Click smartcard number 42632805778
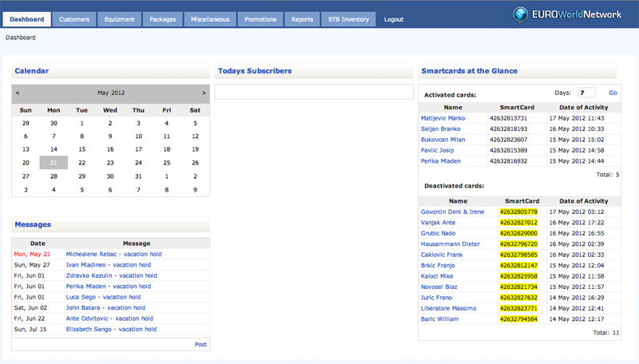 coord(518,212)
